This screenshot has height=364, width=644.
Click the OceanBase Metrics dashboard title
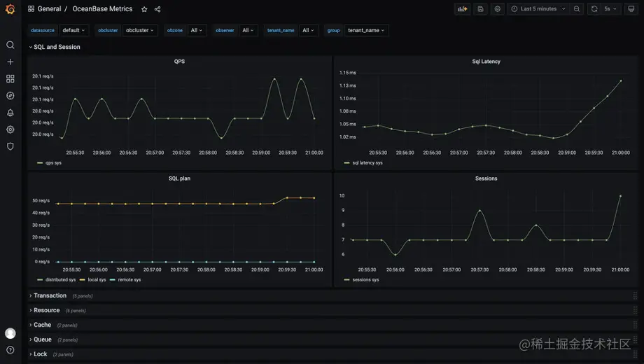(102, 8)
